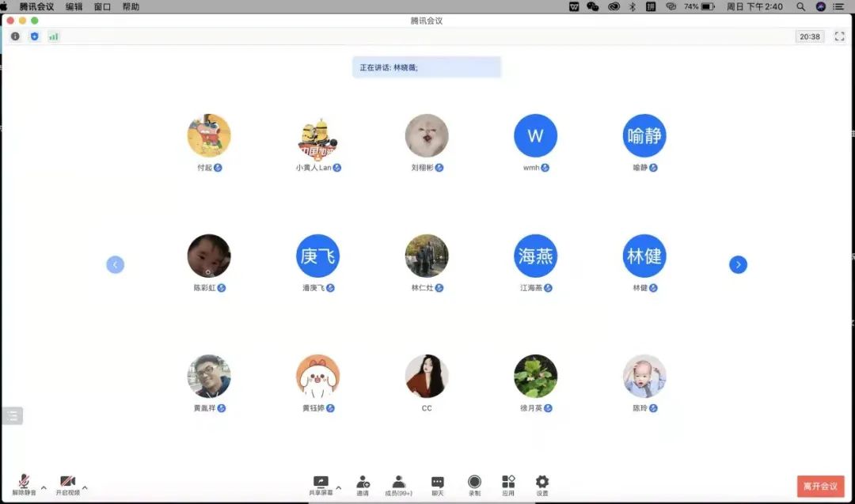Open the side list panel handle
855x504 pixels.
[x=12, y=415]
